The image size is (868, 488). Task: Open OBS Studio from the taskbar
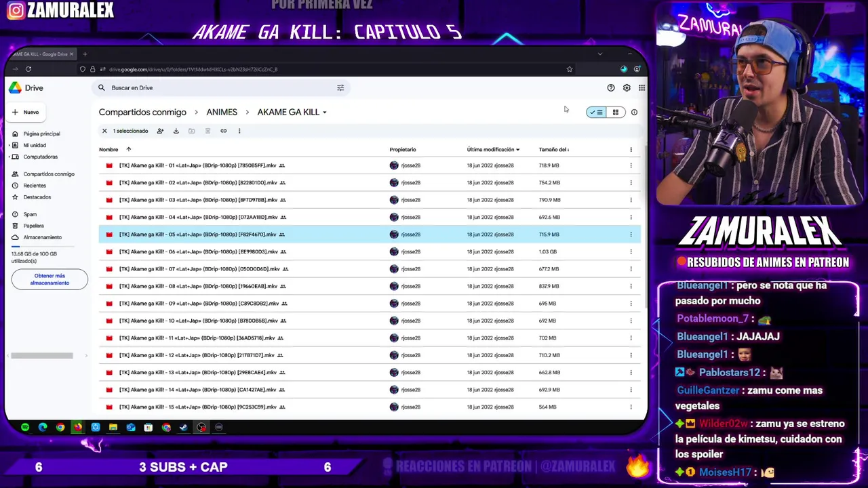point(201,427)
